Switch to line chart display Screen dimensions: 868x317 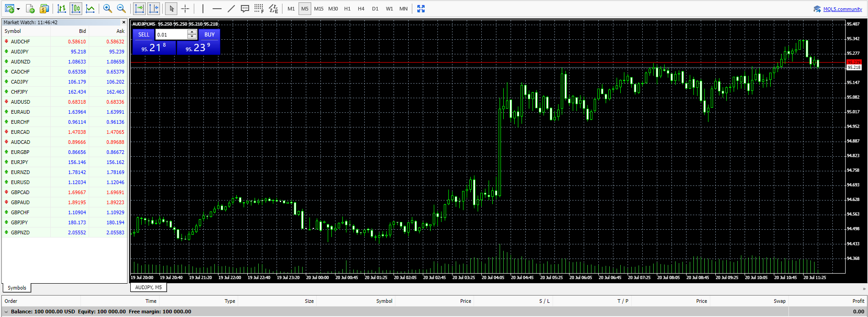pos(90,9)
